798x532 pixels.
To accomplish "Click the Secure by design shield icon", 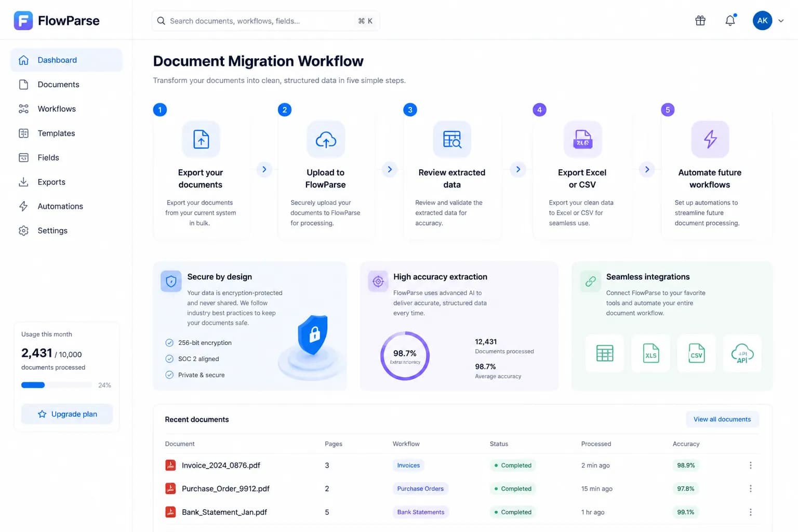I will click(171, 281).
